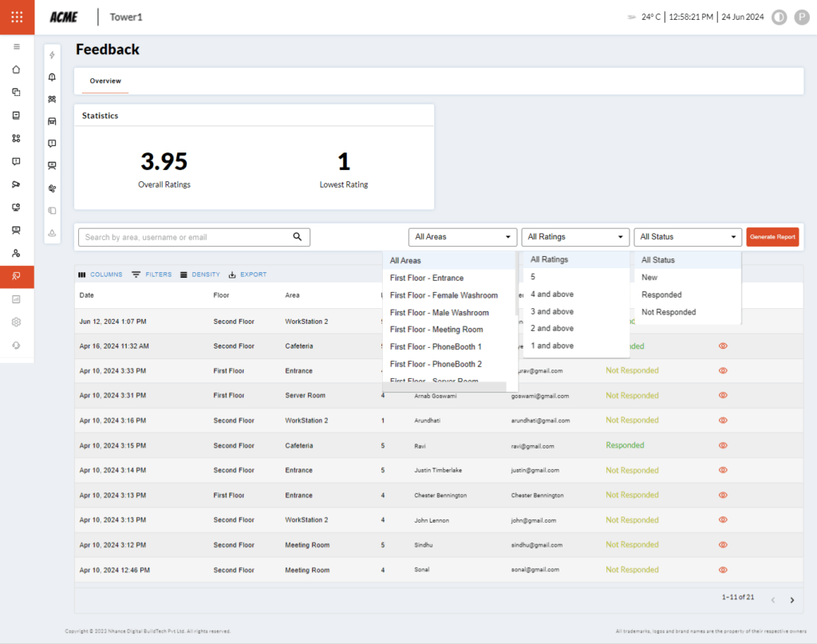Open the hamburger menu icon in sidebar
817x644 pixels.
coord(16,47)
